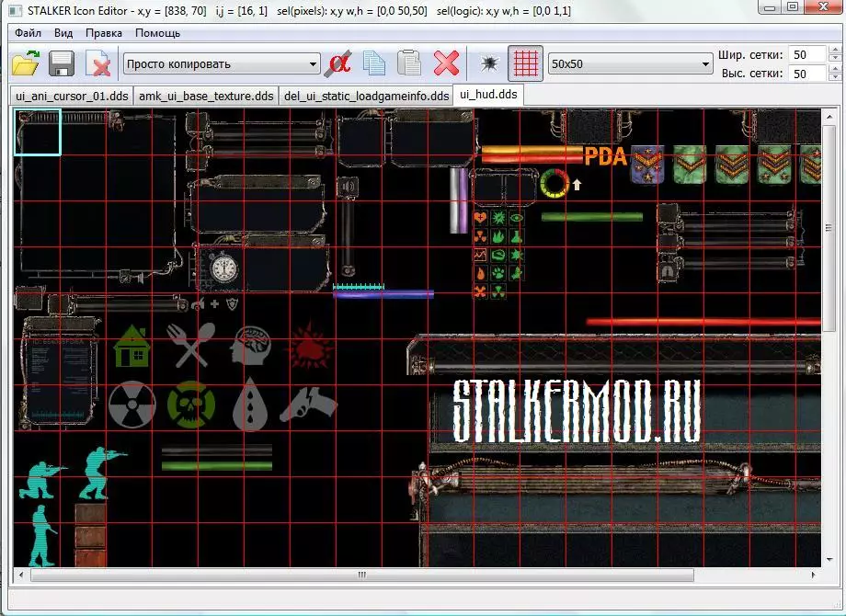Toggle the red grid display button
Image resolution: width=846 pixels, height=616 pixels.
click(x=525, y=63)
